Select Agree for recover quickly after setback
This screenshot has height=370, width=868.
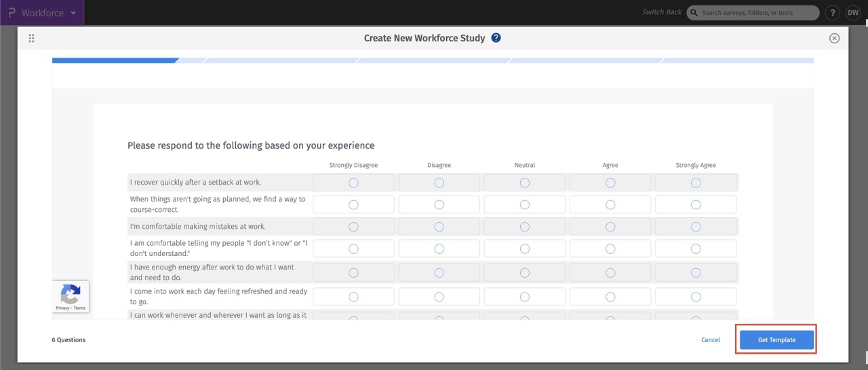610,183
